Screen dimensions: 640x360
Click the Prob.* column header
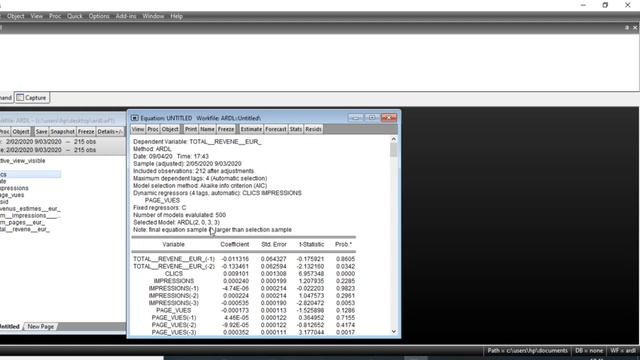click(x=343, y=244)
